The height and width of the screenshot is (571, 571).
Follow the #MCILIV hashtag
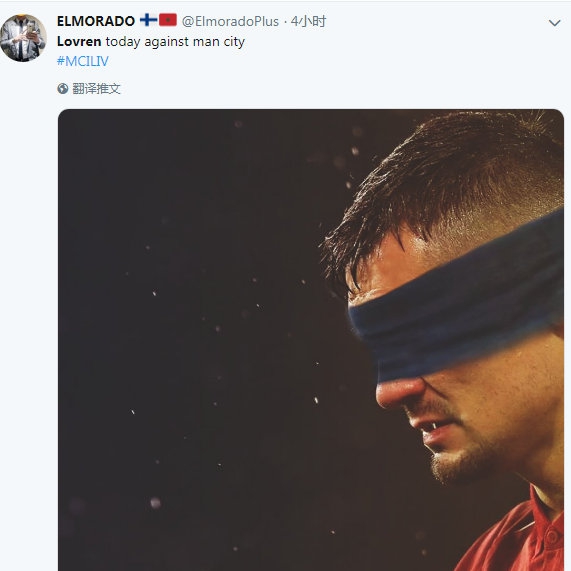[x=83, y=61]
